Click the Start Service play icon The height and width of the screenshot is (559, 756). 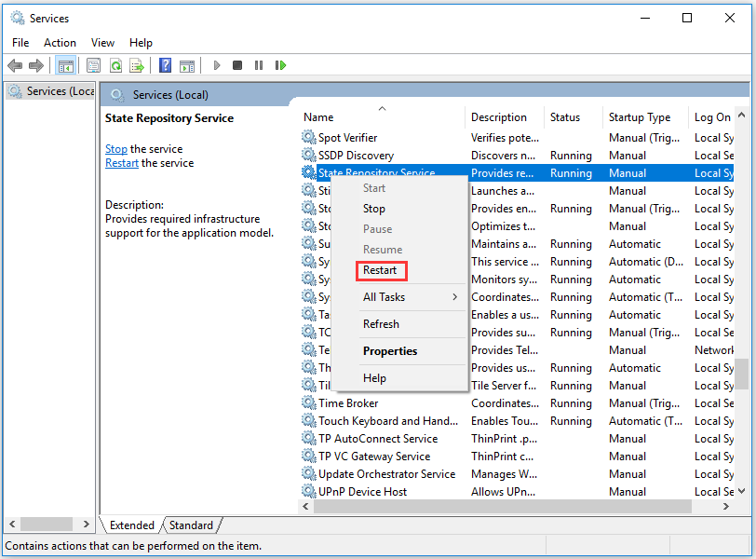pos(217,65)
